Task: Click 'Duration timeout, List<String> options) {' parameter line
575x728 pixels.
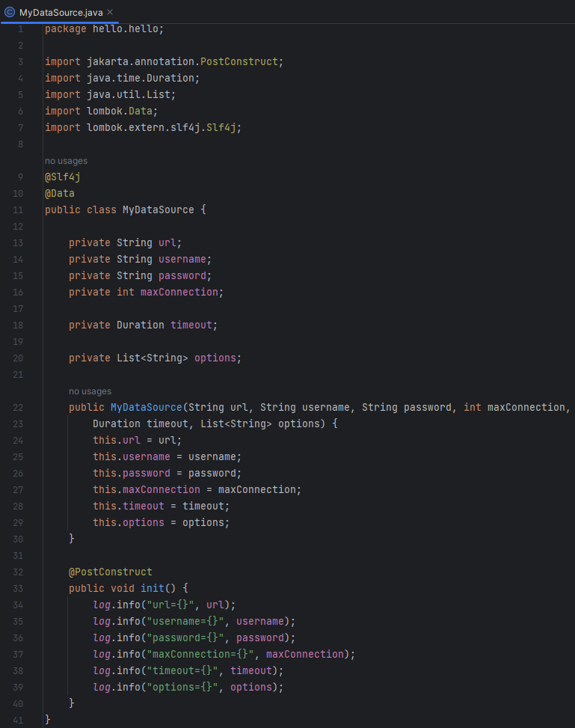Action: [215, 424]
